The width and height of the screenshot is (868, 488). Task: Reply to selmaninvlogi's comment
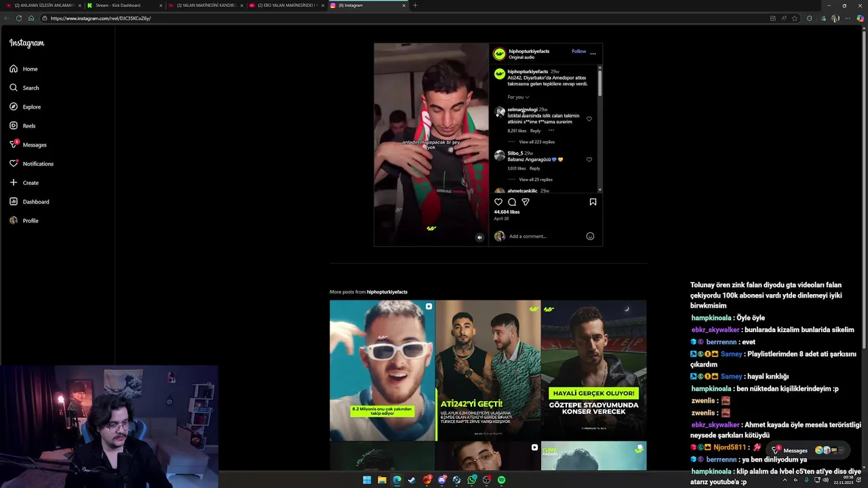point(536,131)
